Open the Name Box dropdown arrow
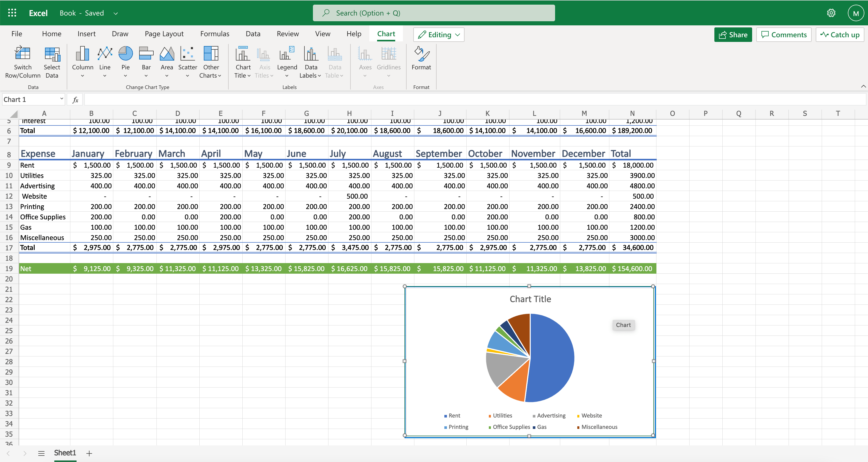This screenshot has width=868, height=462. (x=62, y=99)
